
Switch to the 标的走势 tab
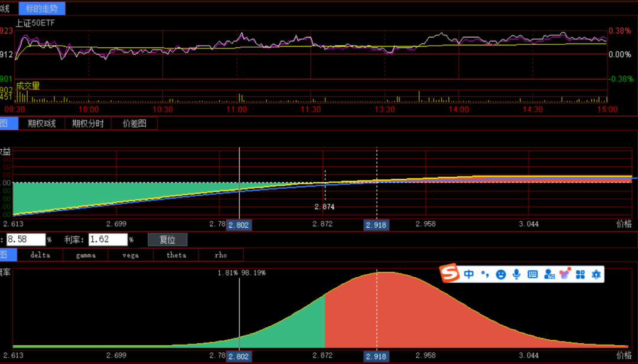[42, 8]
